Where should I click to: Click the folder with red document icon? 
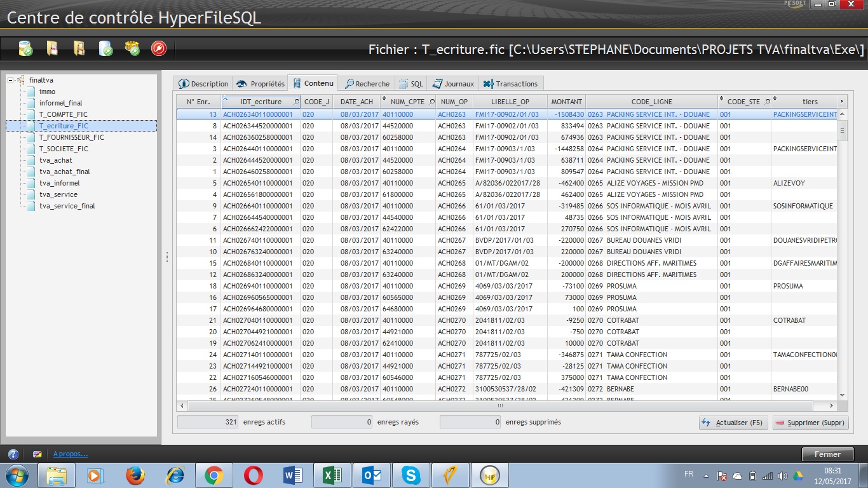click(52, 48)
